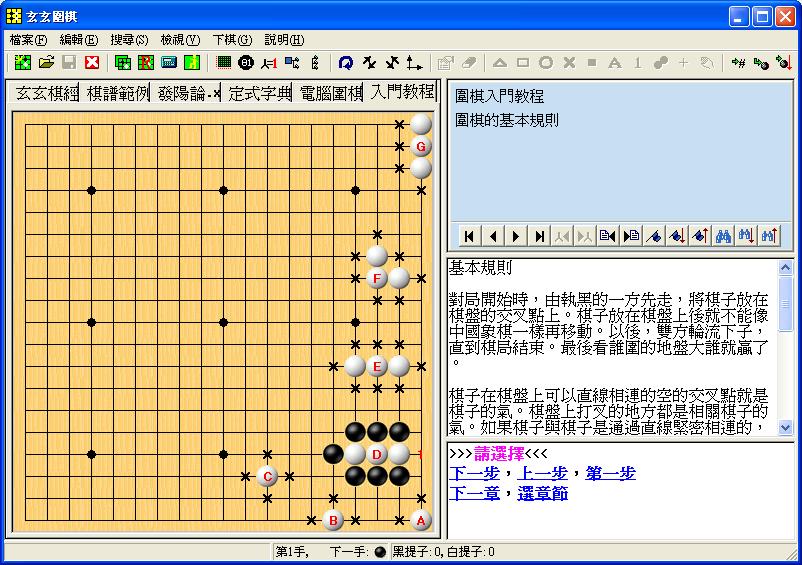Open the 下棋(G) menu
802x565 pixels.
[x=232, y=40]
